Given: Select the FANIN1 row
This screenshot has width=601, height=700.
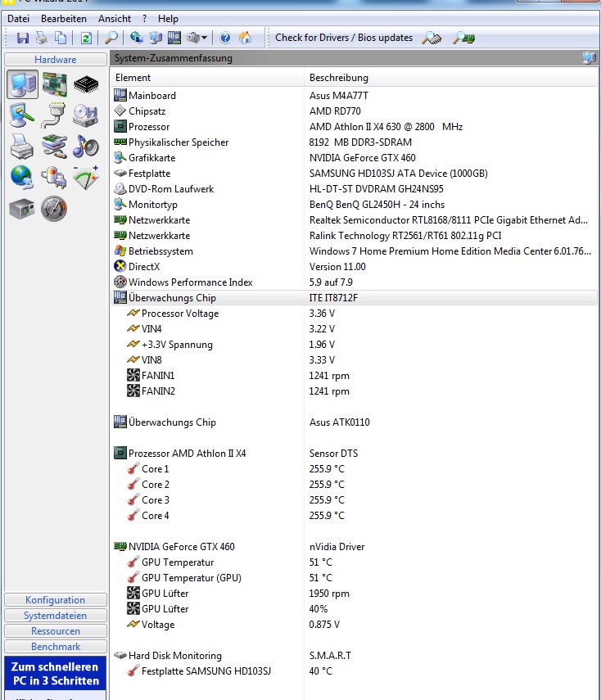Looking at the screenshot, I should click(354, 376).
